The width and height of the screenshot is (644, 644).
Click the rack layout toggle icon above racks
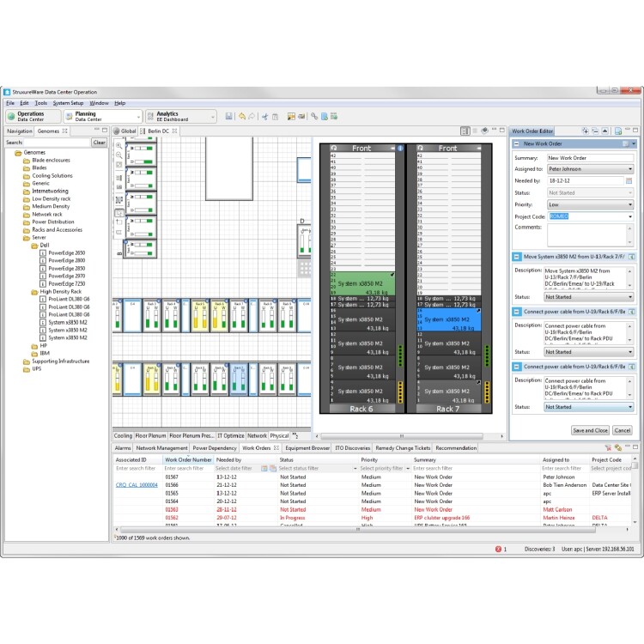(465, 131)
